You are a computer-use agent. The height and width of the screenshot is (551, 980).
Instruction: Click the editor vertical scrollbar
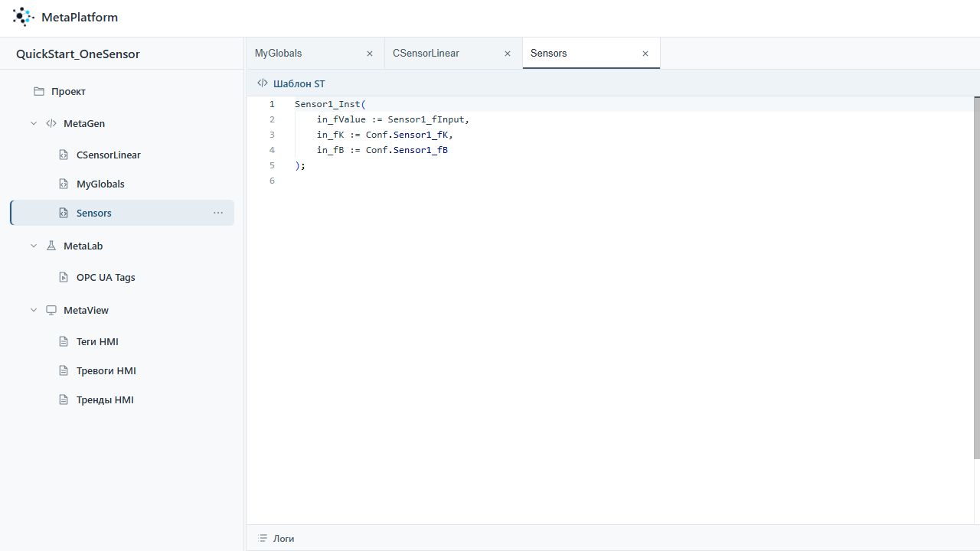pyautogui.click(x=977, y=278)
